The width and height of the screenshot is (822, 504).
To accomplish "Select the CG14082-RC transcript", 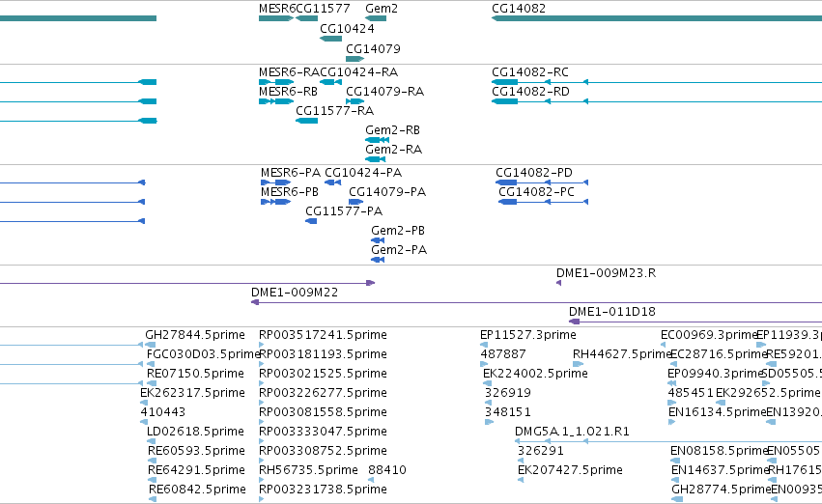I will (657, 82).
